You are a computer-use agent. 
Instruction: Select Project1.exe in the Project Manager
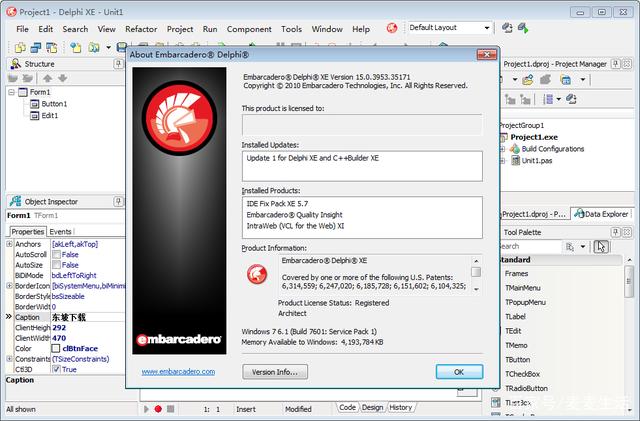pos(534,137)
